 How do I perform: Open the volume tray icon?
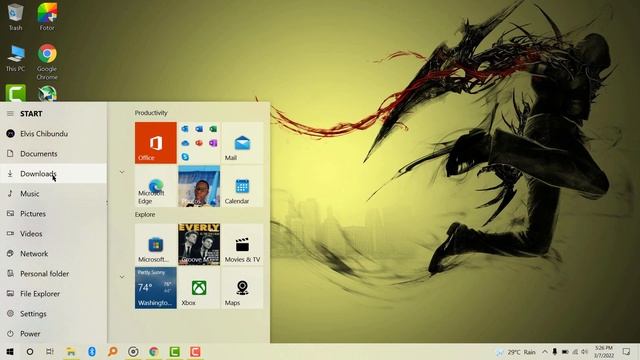(584, 352)
